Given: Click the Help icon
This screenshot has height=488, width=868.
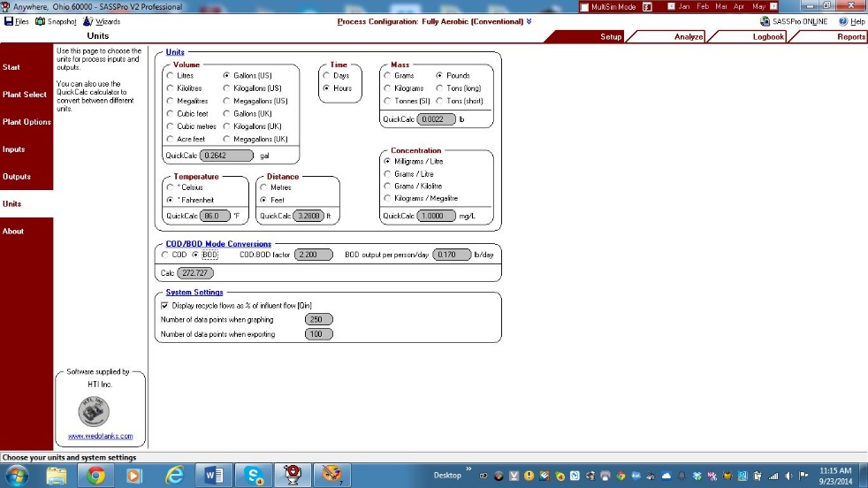Looking at the screenshot, I should pyautogui.click(x=843, y=21).
